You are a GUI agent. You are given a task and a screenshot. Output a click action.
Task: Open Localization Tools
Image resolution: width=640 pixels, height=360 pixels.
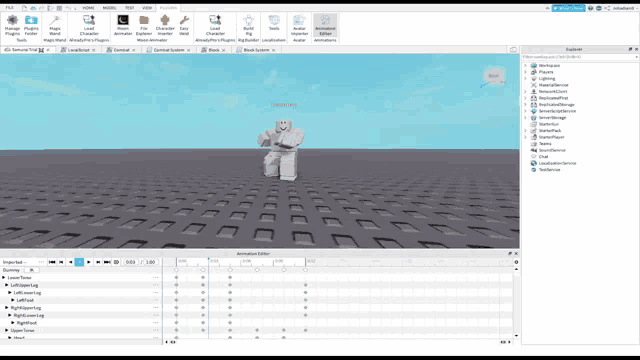click(274, 23)
